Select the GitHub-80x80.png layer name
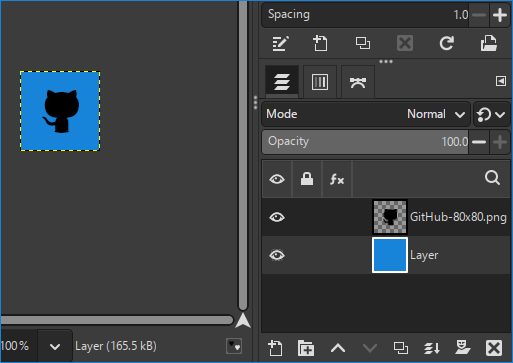The image size is (513, 363). coord(458,217)
